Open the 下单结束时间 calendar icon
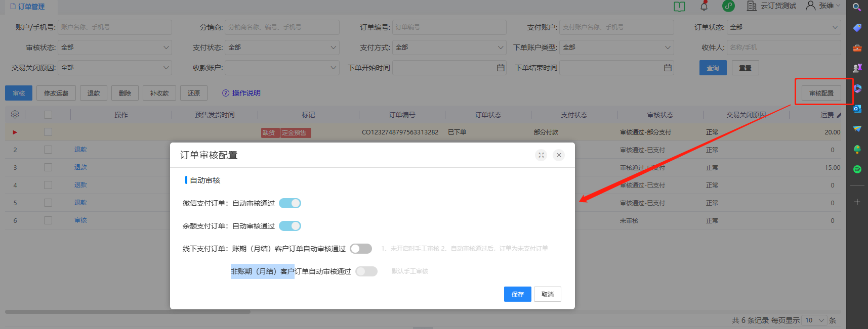The height and width of the screenshot is (329, 868). click(668, 68)
